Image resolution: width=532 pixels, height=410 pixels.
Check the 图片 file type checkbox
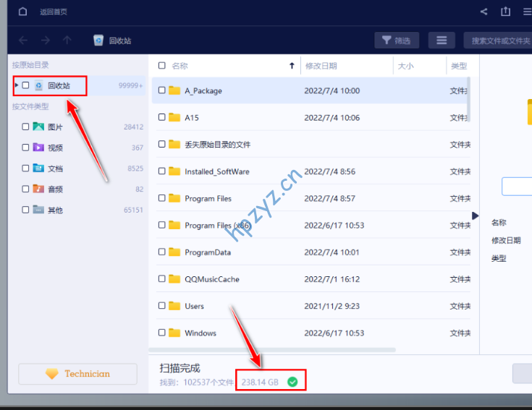point(26,127)
